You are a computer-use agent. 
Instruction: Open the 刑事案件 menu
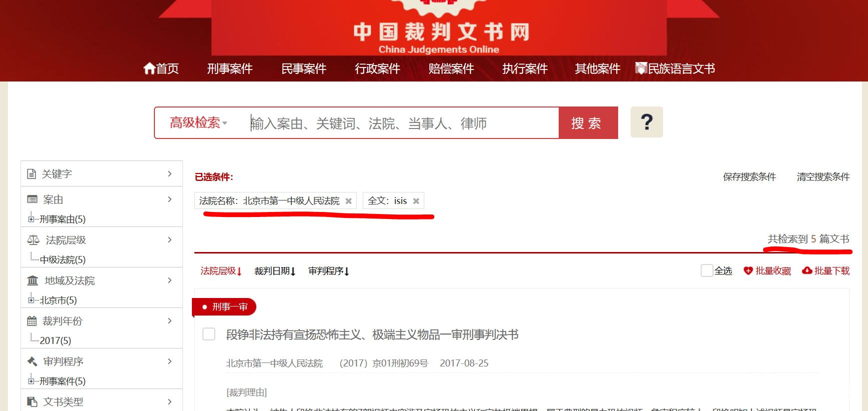[230, 68]
